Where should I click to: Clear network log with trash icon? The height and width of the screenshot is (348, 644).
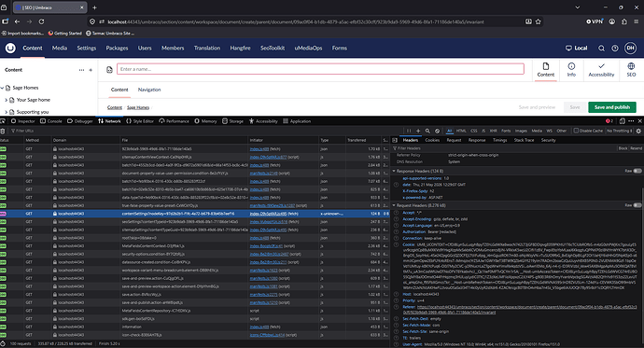click(x=3, y=131)
